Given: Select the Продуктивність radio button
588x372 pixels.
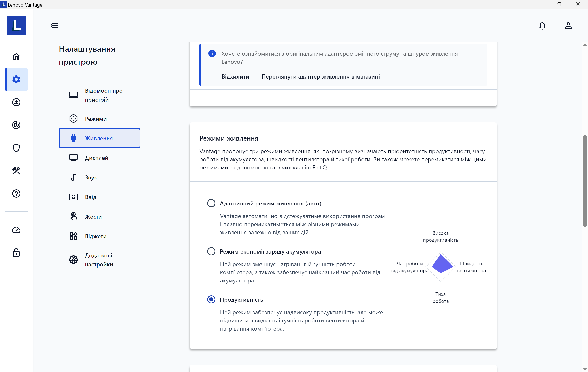Looking at the screenshot, I should 211,299.
